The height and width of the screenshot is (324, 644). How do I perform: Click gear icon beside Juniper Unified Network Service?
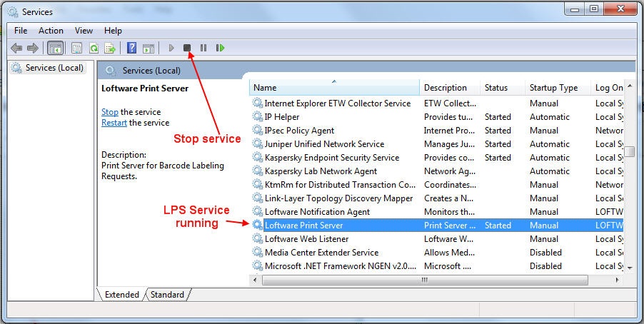pyautogui.click(x=258, y=143)
